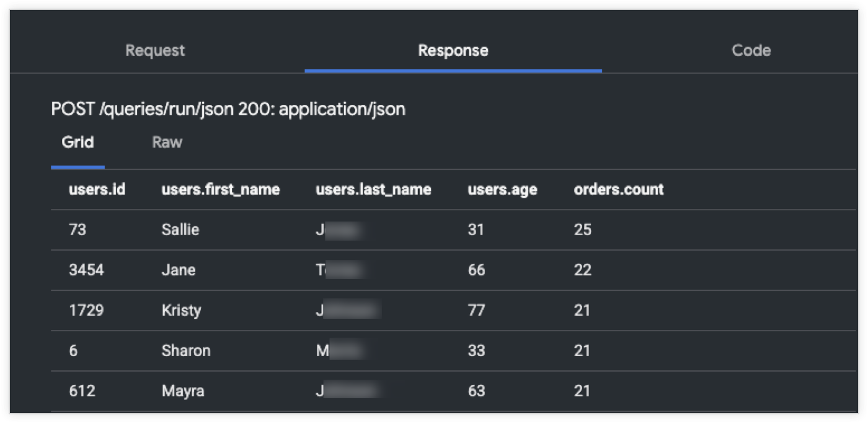Switch to the Code tab

pos(751,50)
